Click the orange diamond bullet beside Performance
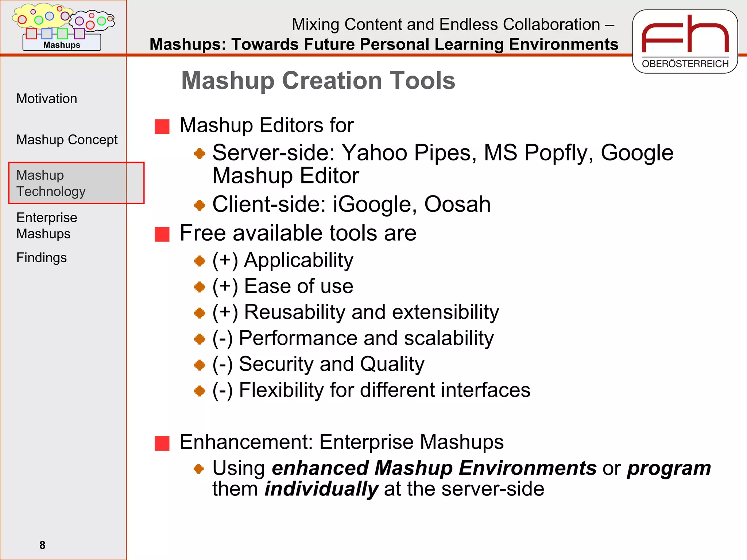The height and width of the screenshot is (560, 747). coord(200,339)
